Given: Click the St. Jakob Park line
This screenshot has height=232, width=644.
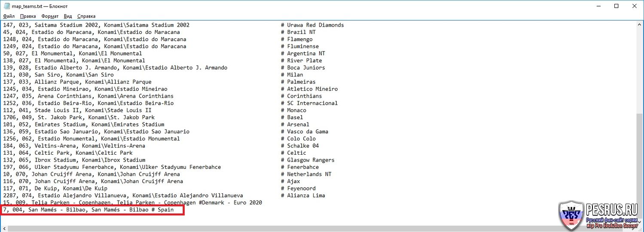Looking at the screenshot, I should click(x=153, y=117).
